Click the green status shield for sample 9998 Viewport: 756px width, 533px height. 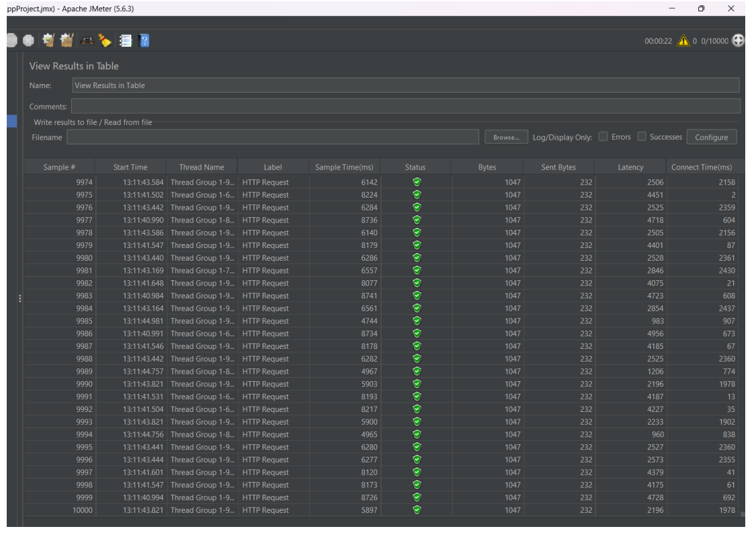(x=417, y=485)
